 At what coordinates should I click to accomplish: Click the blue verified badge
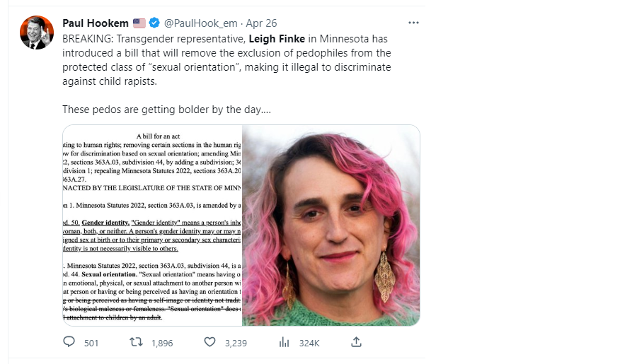point(154,23)
